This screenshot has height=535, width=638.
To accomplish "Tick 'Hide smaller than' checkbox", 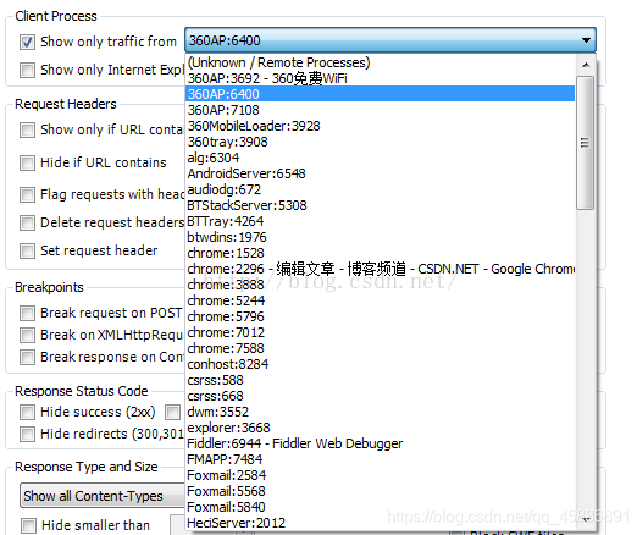I will coord(28,525).
